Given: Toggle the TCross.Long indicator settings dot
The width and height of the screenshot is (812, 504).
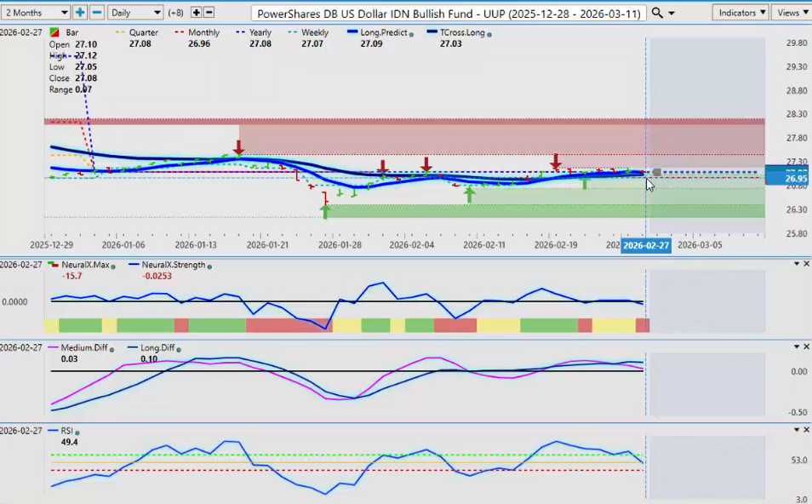Looking at the screenshot, I should pyautogui.click(x=489, y=33).
